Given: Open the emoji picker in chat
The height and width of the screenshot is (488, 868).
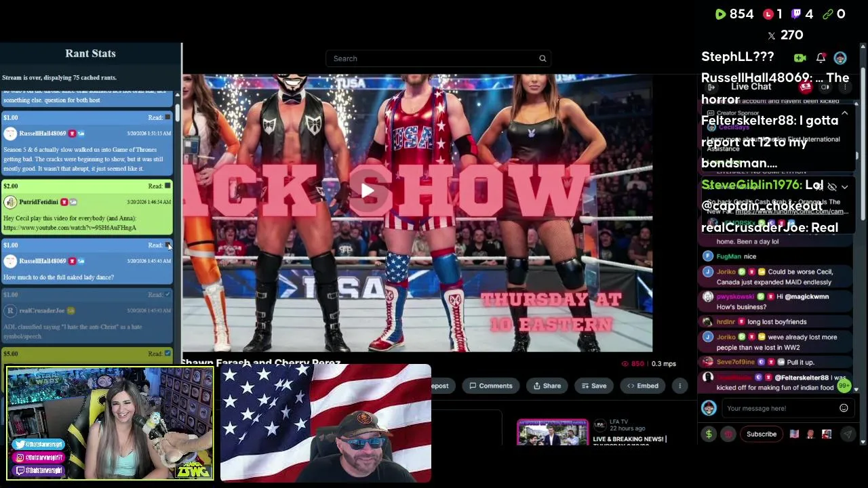Looking at the screenshot, I should (x=844, y=408).
